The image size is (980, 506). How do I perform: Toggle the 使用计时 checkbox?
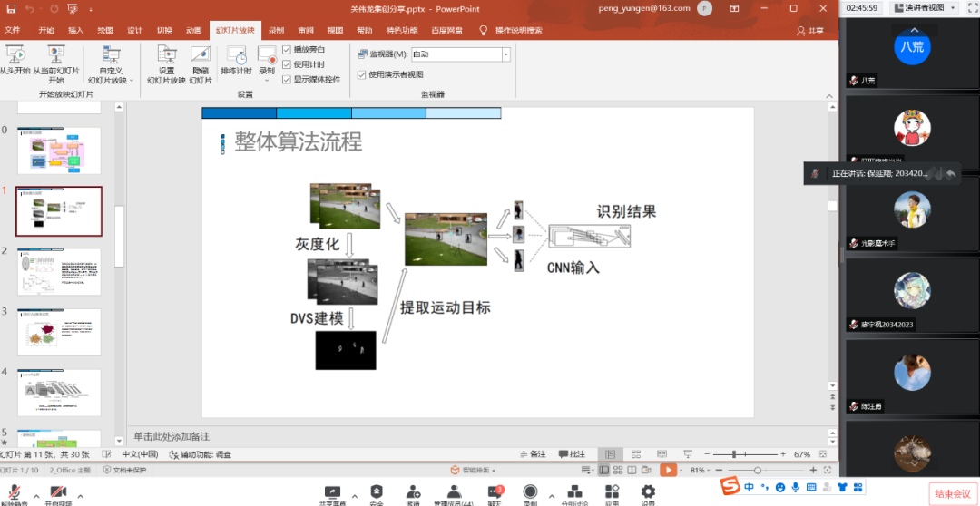[x=287, y=64]
